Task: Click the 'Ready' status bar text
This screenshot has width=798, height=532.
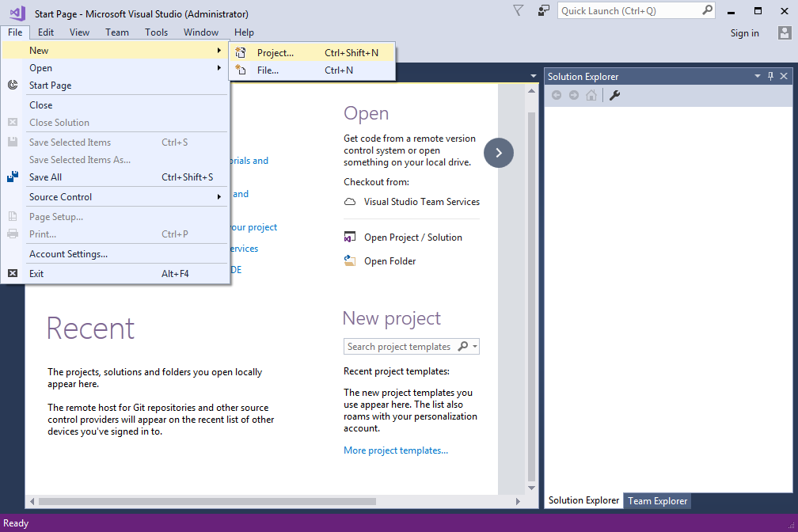Action: (16, 523)
